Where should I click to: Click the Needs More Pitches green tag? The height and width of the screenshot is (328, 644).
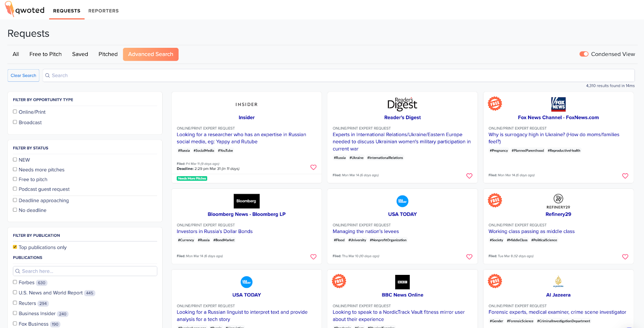tap(192, 178)
